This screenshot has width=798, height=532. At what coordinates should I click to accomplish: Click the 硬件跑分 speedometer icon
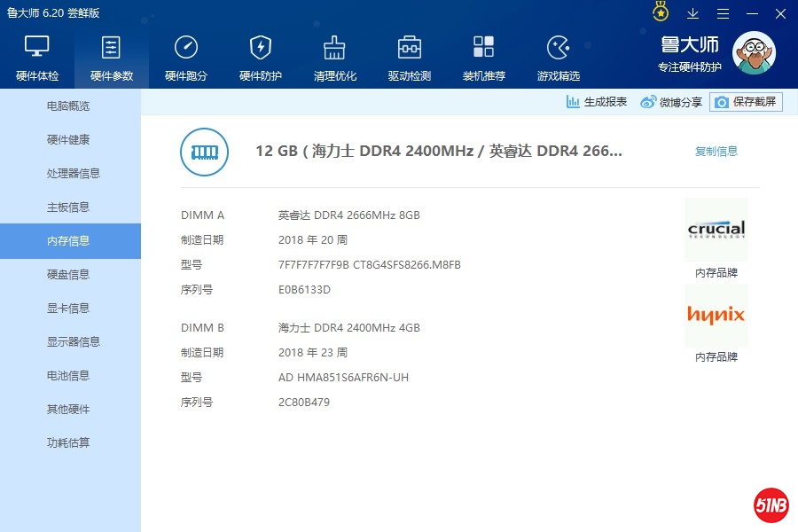186,48
